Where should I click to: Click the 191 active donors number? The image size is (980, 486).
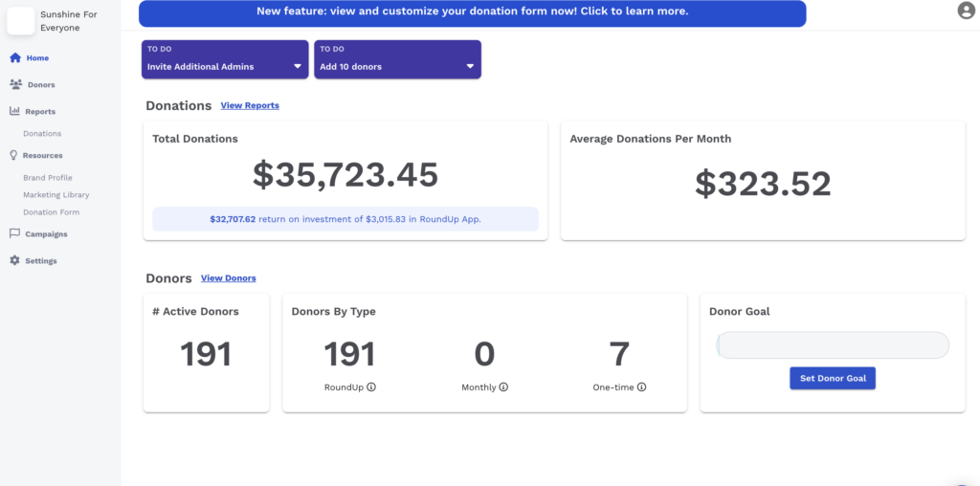tap(207, 354)
